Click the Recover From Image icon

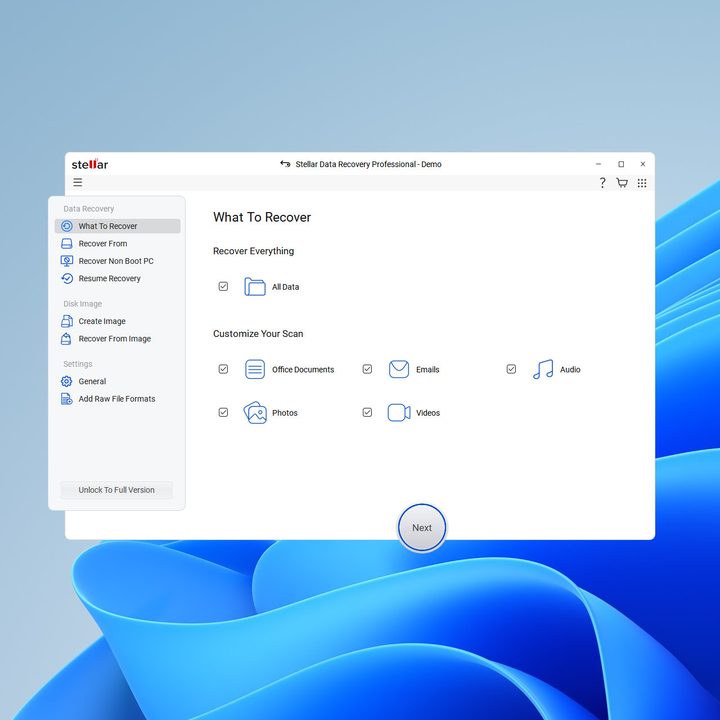coord(66,338)
